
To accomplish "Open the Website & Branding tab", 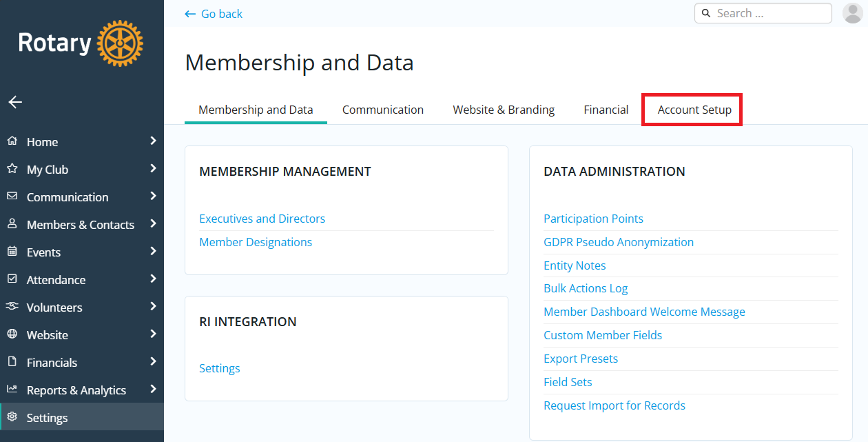I will click(504, 110).
